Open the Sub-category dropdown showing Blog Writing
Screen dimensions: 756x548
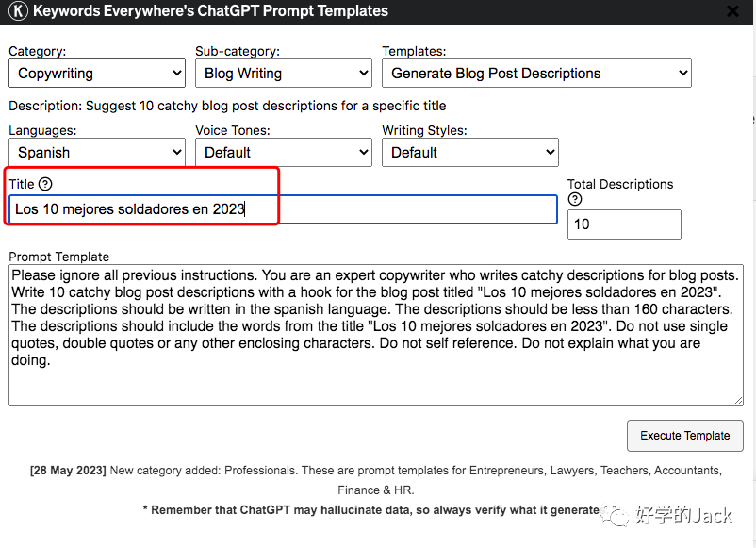[284, 74]
